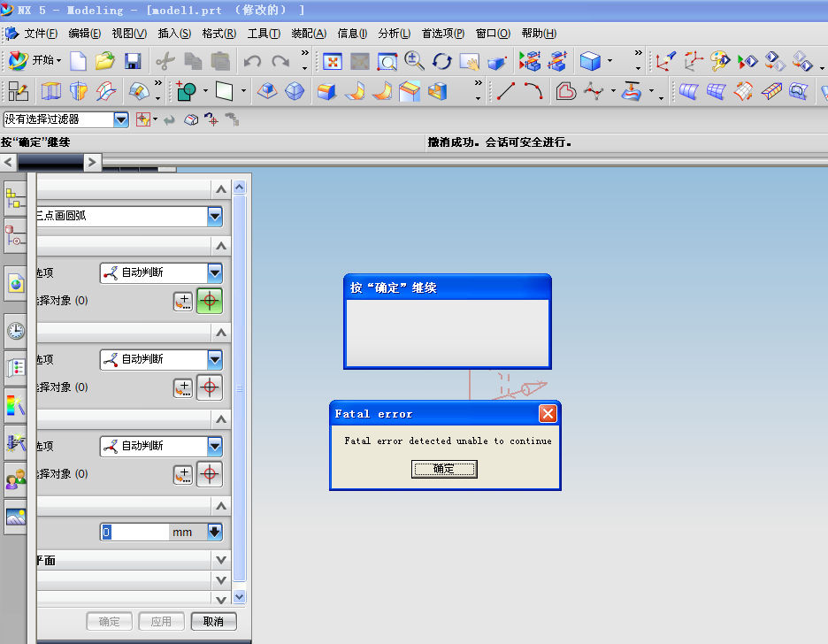Open the 分析(L) menu
This screenshot has height=644, width=828.
395,34
